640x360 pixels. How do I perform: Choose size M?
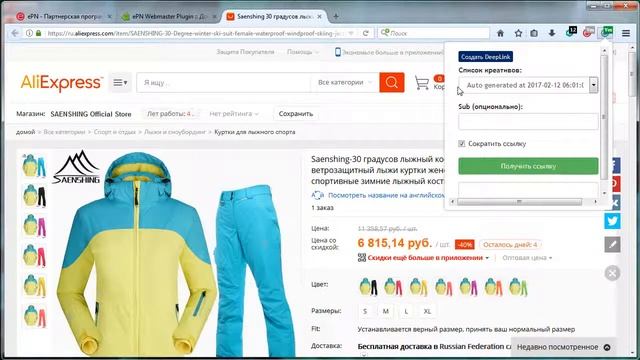pos(385,311)
